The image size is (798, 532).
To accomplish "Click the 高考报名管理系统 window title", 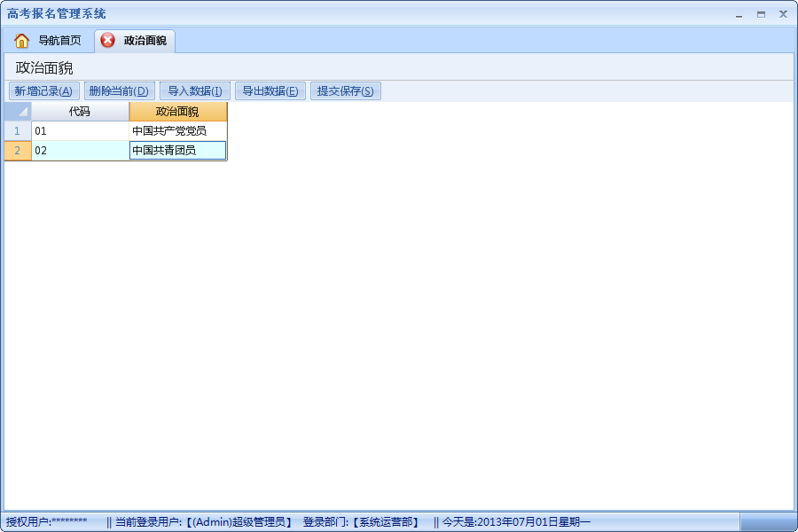I will pyautogui.click(x=57, y=14).
